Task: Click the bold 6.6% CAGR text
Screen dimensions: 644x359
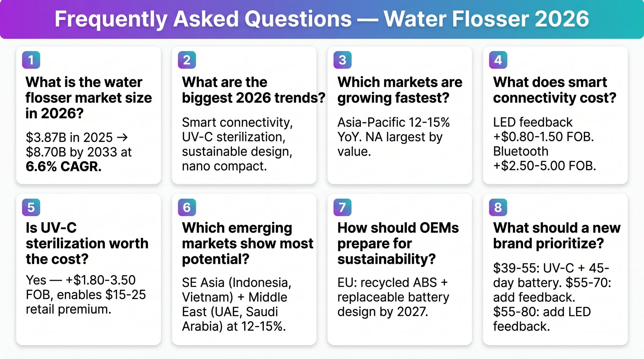Action: 64,167
